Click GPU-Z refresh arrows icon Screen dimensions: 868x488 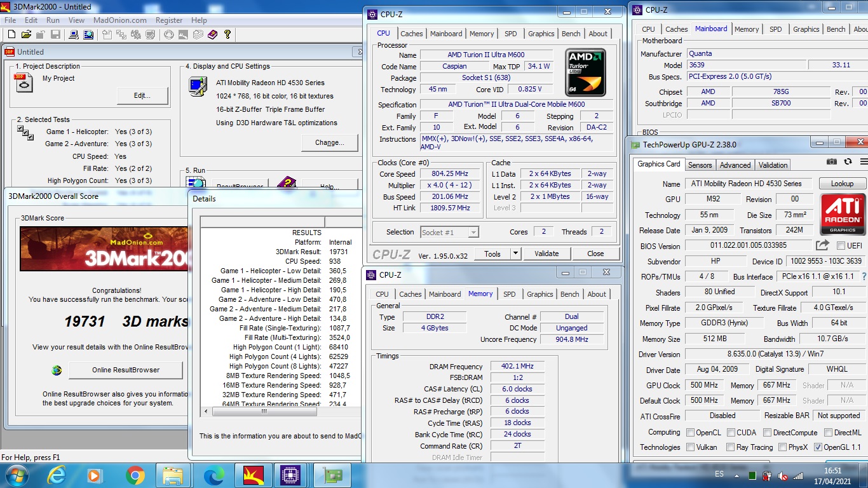pos(848,162)
